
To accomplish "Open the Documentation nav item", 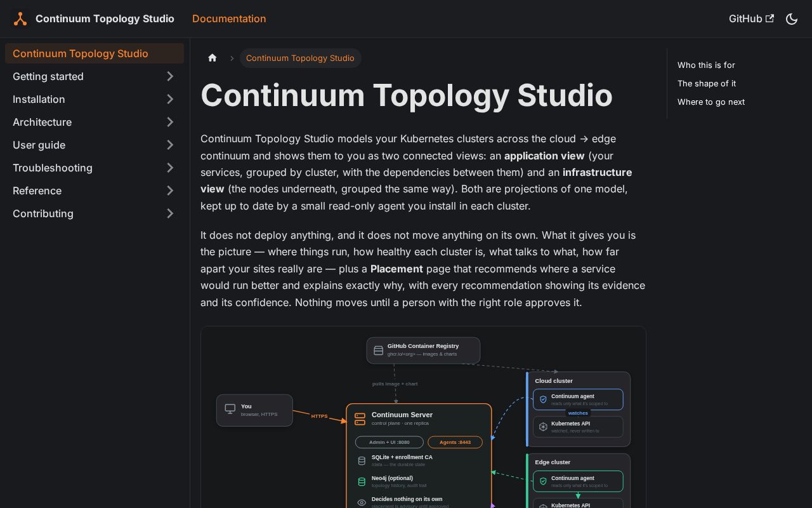I will (x=229, y=19).
